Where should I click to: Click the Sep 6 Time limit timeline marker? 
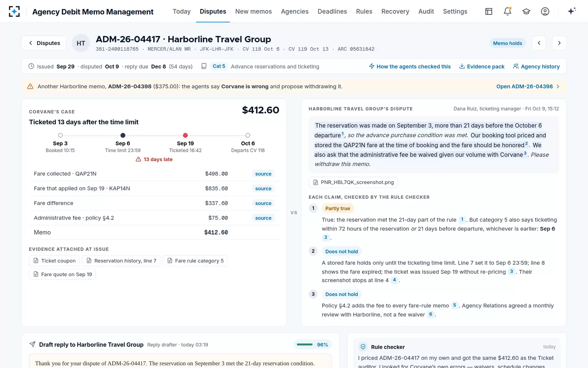pos(123,135)
